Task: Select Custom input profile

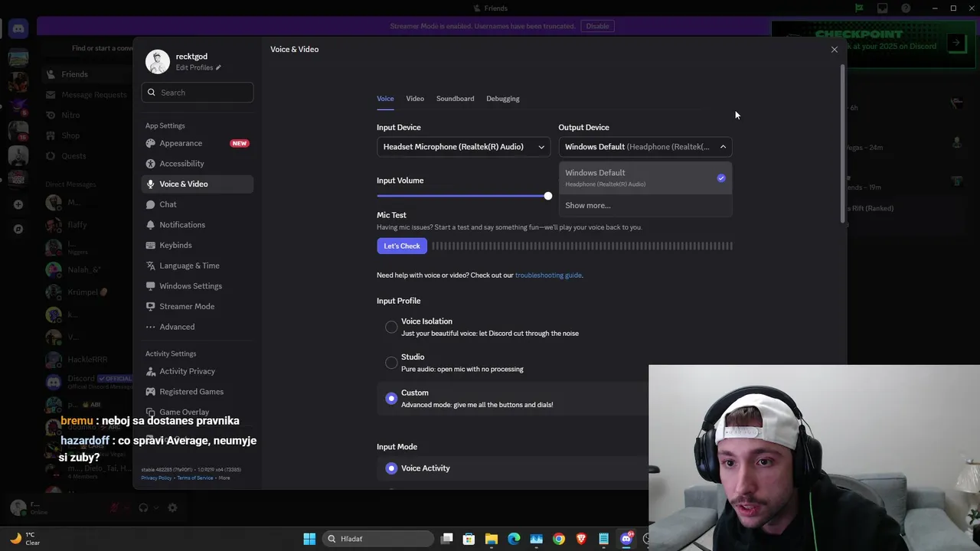Action: tap(391, 398)
